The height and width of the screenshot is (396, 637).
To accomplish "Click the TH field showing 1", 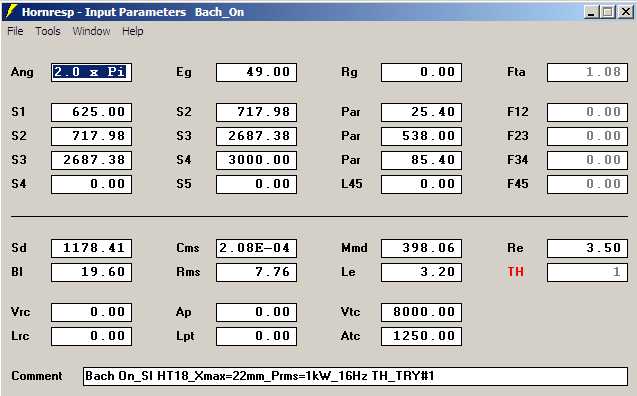I will [587, 272].
